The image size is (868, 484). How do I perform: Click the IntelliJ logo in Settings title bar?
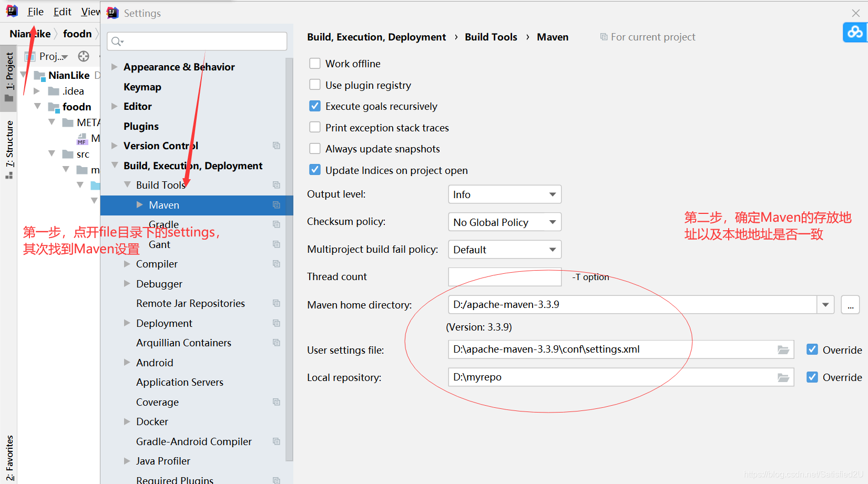click(113, 13)
